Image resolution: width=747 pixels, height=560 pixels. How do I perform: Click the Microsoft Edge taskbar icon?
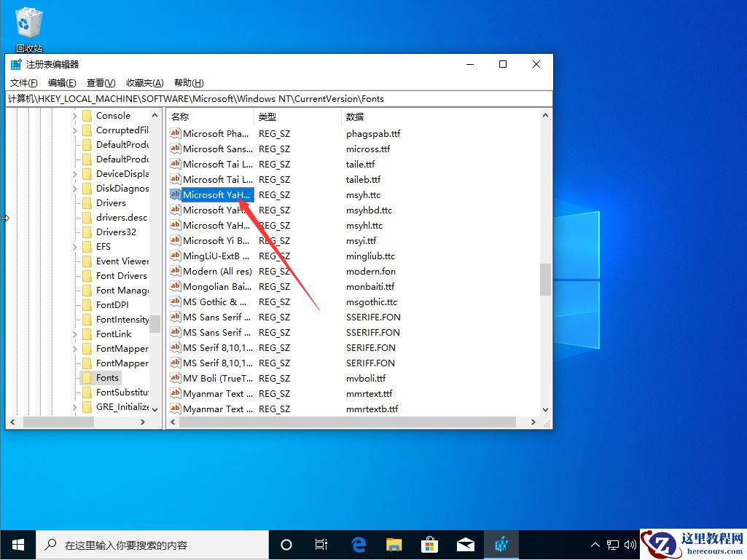point(357,544)
